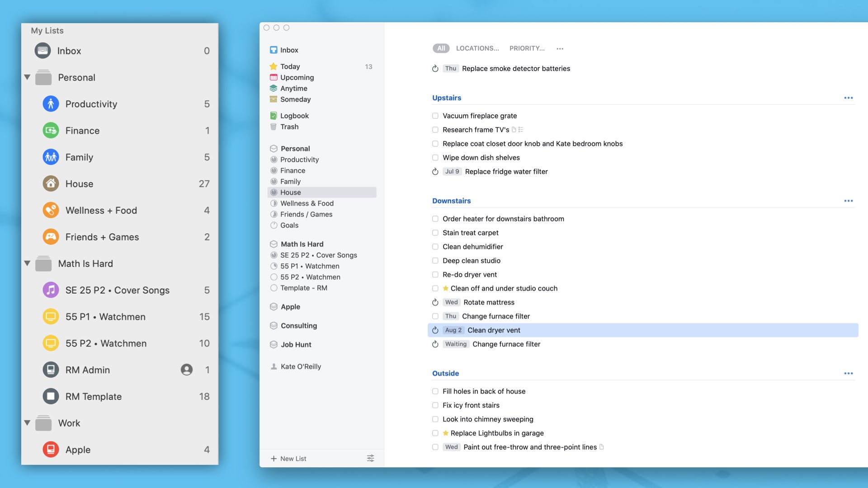
Task: Click the Friends + Games controller icon
Action: [51, 237]
